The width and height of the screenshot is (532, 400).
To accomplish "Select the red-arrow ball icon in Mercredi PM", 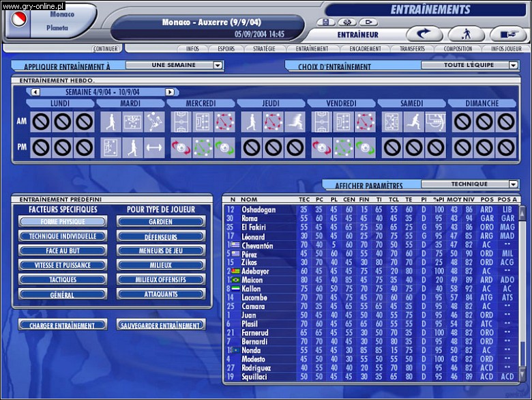I will pos(181,147).
